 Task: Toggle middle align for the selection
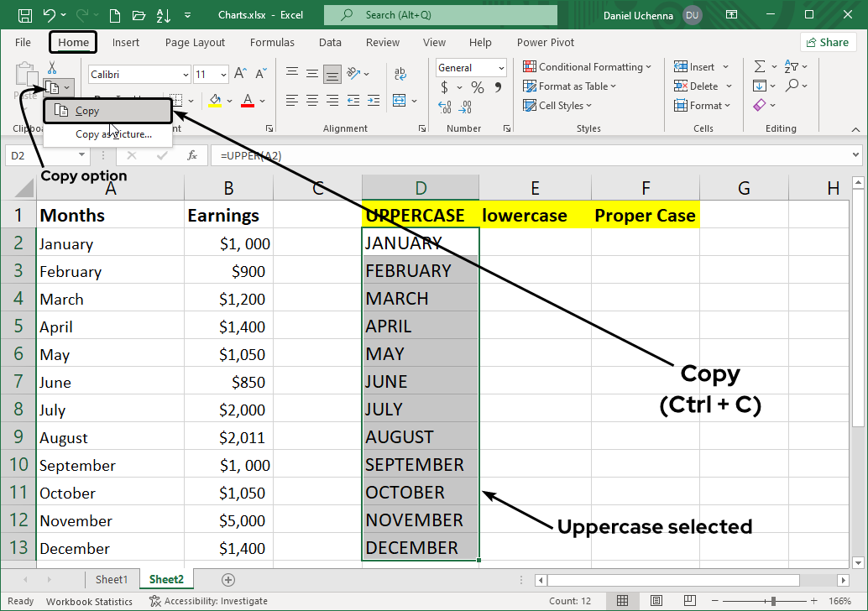[311, 74]
